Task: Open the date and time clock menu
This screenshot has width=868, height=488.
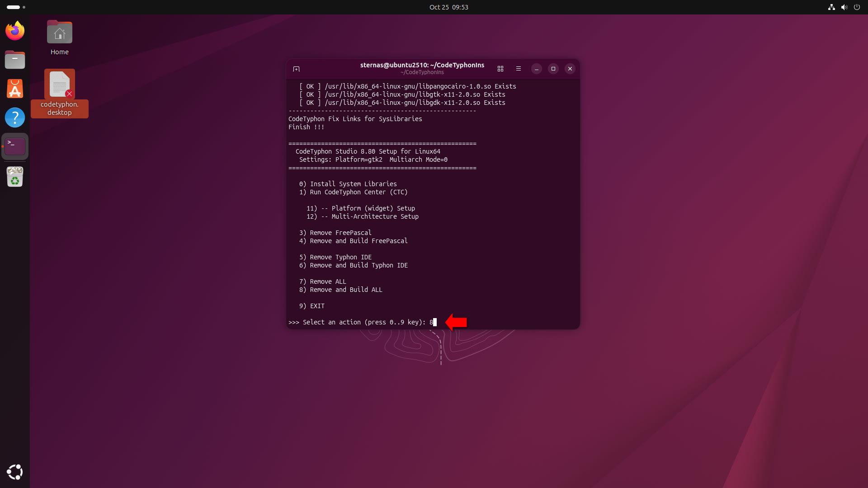Action: 448,7
